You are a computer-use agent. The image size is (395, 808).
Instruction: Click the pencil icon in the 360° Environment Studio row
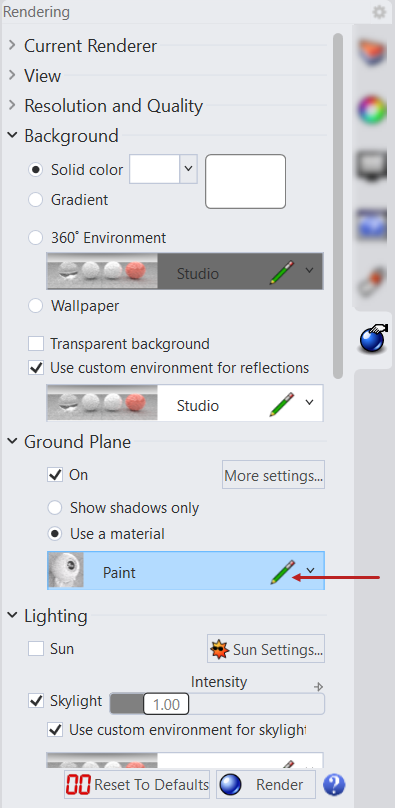click(282, 272)
